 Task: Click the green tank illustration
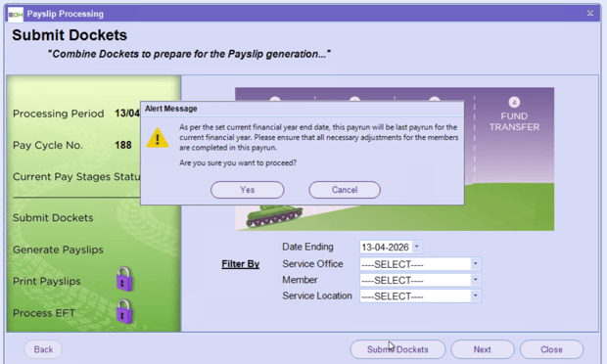(x=274, y=216)
